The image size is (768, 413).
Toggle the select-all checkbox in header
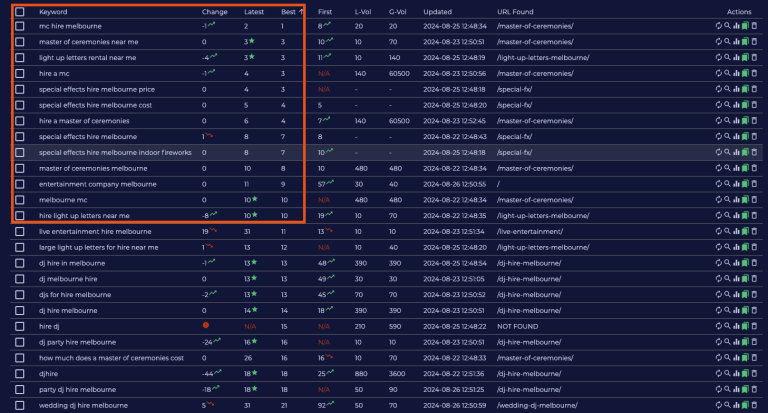coord(20,12)
